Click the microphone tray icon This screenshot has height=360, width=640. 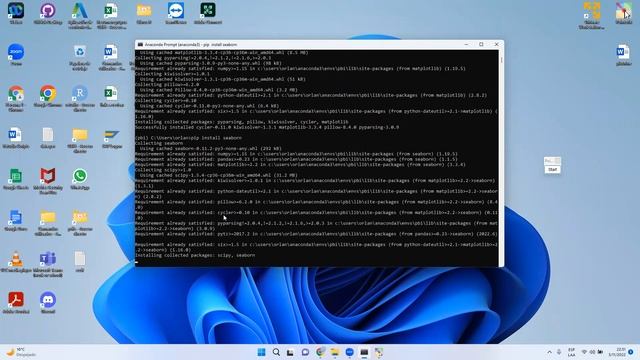559,352
